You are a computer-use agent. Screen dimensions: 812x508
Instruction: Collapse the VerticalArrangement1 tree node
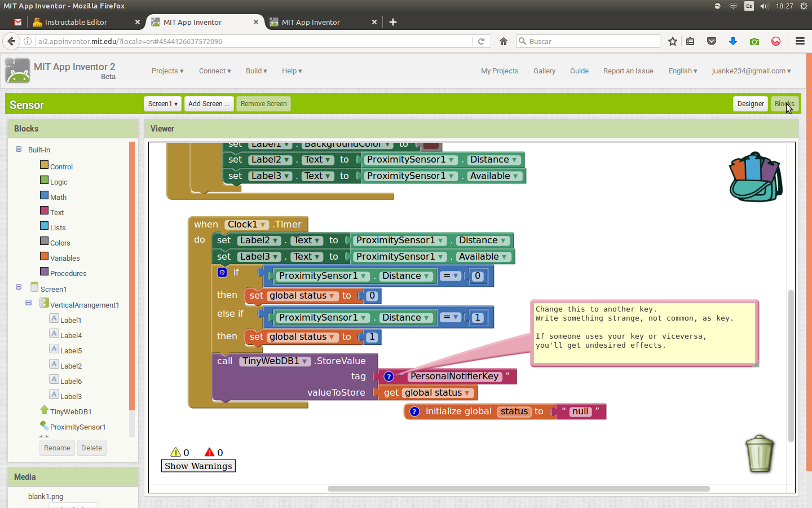click(x=29, y=303)
